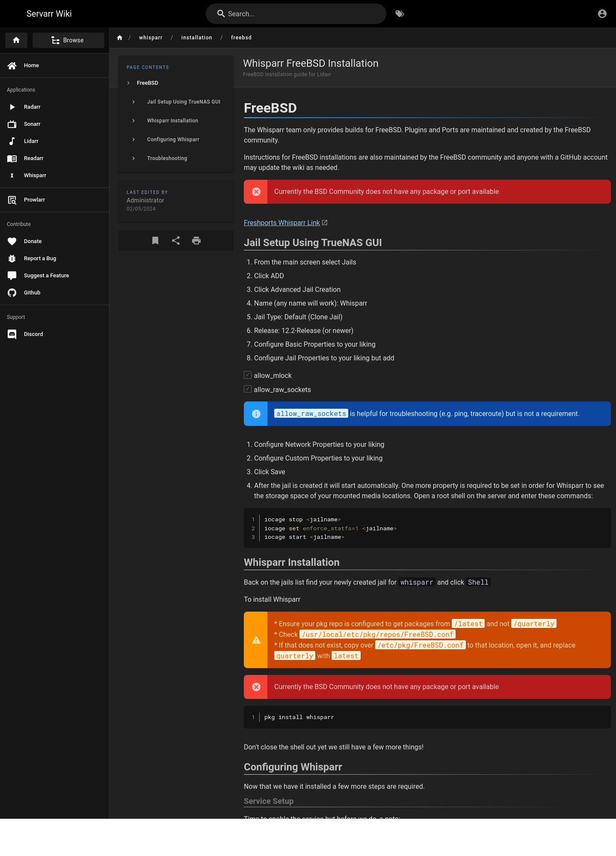Viewport: 616px width, 856px height.
Task: Click the Prowlarr search-list icon
Action: (x=12, y=200)
